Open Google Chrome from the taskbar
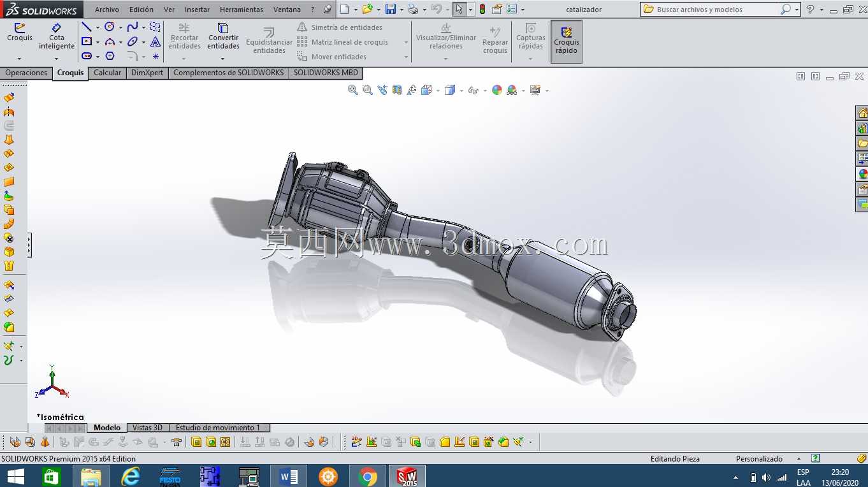Viewport: 868px width, 487px height. [367, 476]
